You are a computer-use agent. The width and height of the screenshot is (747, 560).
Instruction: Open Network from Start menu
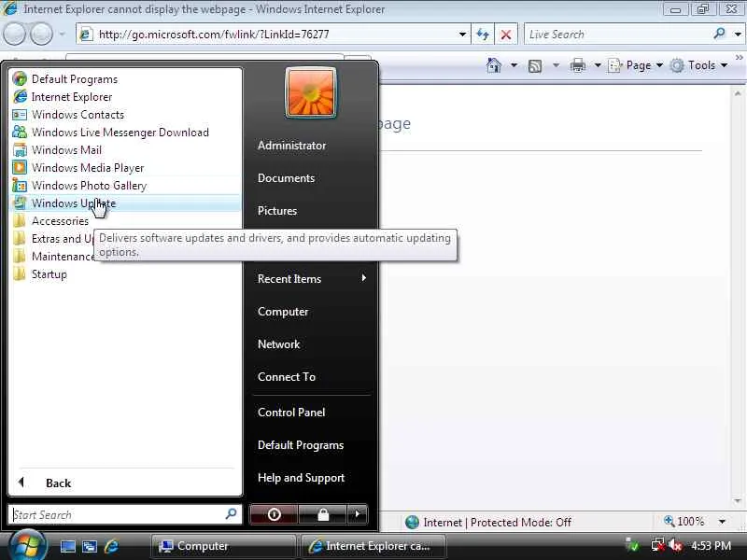278,344
